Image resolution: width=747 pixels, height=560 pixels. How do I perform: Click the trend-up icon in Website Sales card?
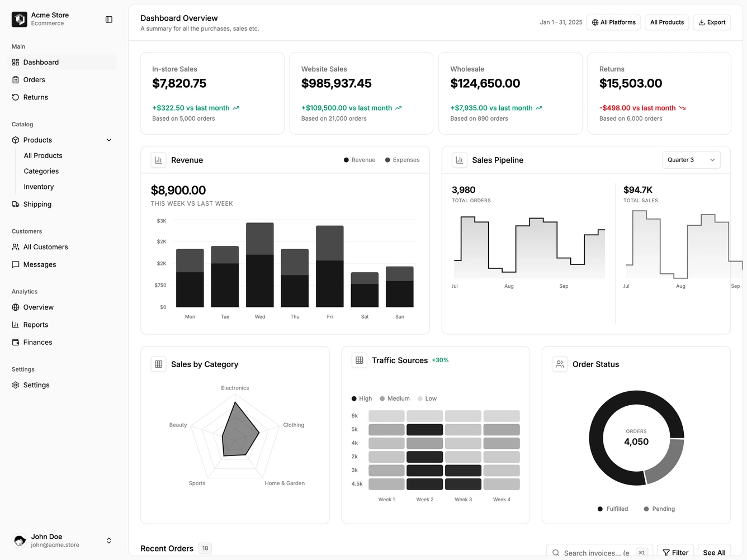click(398, 108)
